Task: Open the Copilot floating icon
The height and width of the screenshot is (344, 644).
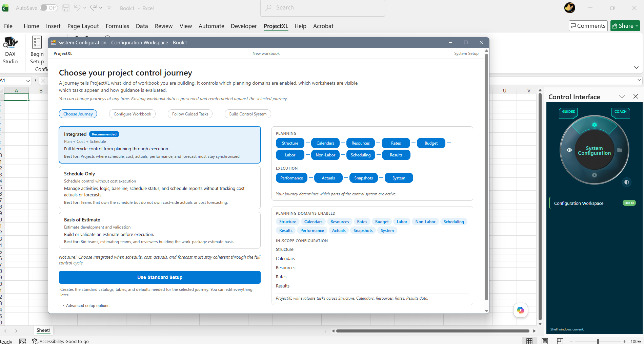Action: [521, 310]
